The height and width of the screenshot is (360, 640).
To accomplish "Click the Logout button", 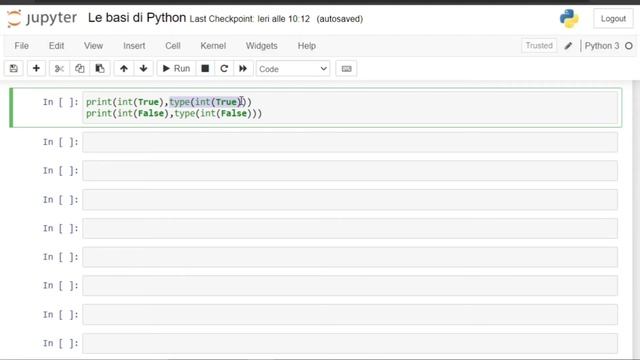I will (613, 19).
